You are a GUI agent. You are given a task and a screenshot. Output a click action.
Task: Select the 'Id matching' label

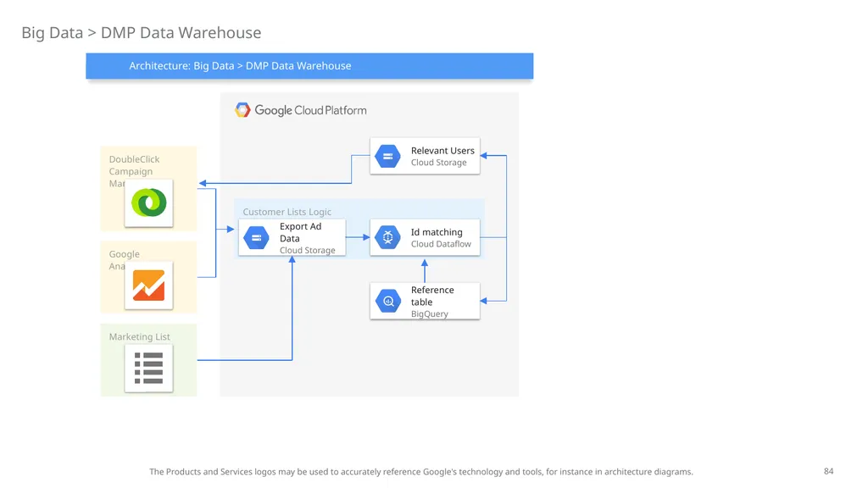point(437,232)
